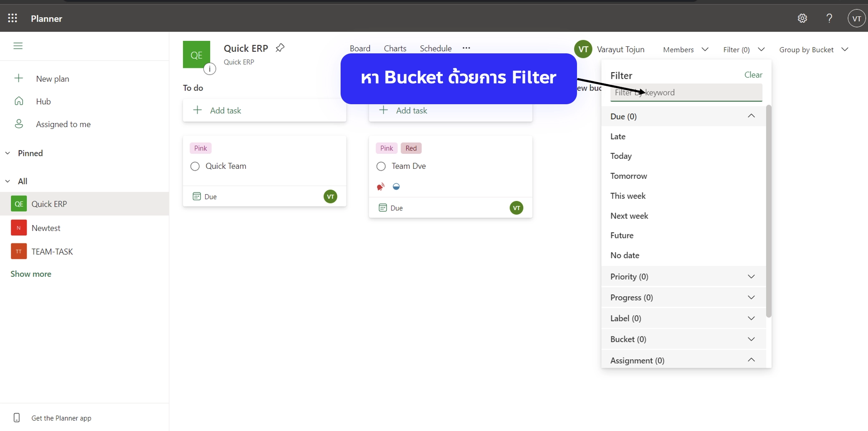Click the VT assignee avatar on Quick Team card
The height and width of the screenshot is (431, 868).
330,196
